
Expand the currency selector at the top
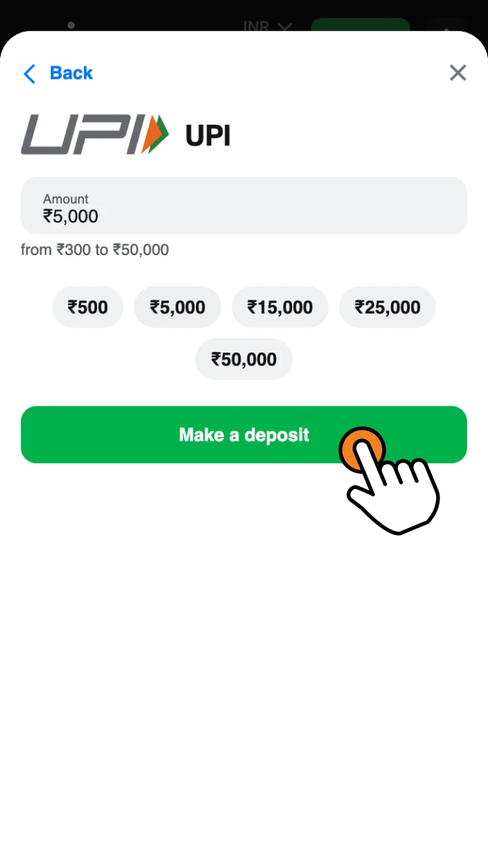click(267, 26)
